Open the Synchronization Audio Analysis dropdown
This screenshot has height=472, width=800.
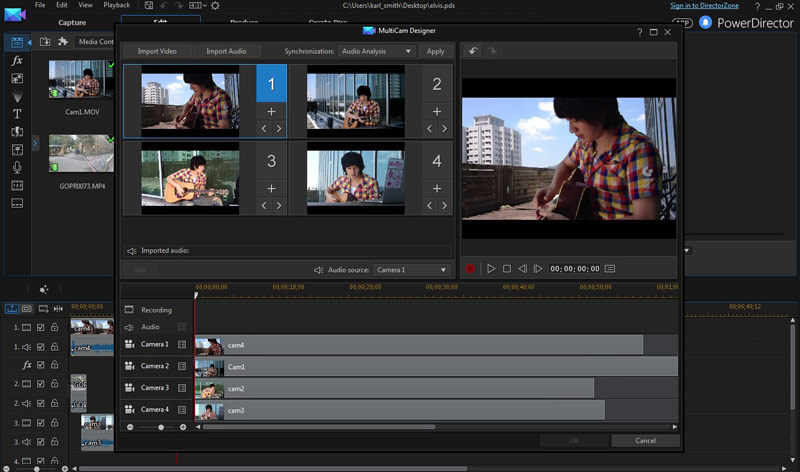pos(376,51)
